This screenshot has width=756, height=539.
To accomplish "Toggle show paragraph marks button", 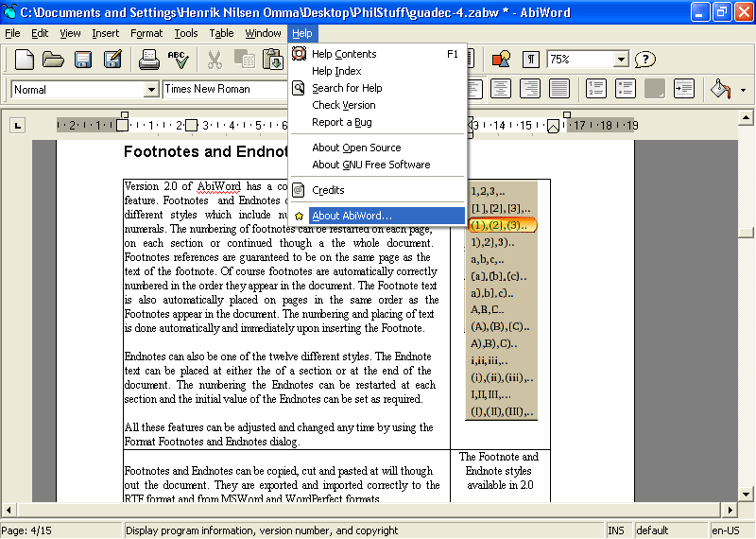I will [532, 60].
